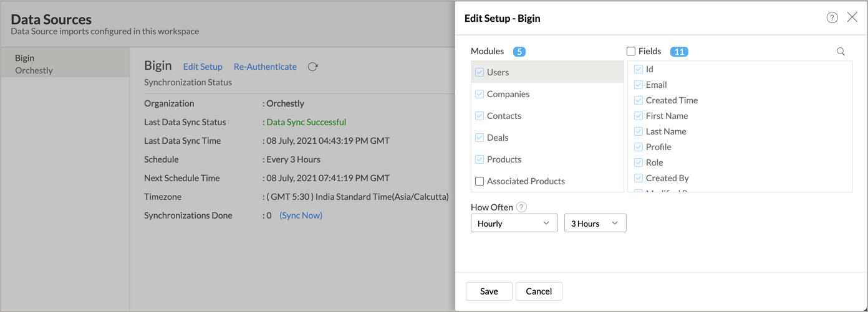The image size is (868, 312).
Task: Click the Data Sources page heading
Action: [51, 19]
